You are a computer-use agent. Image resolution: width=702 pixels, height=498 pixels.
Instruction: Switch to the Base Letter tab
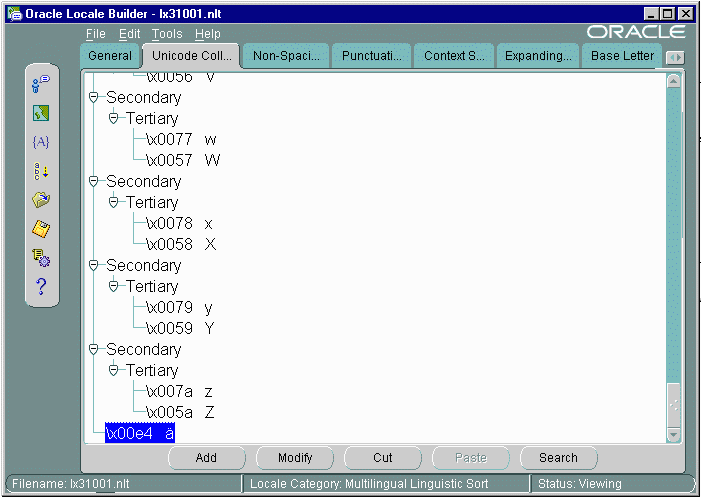[x=622, y=56]
